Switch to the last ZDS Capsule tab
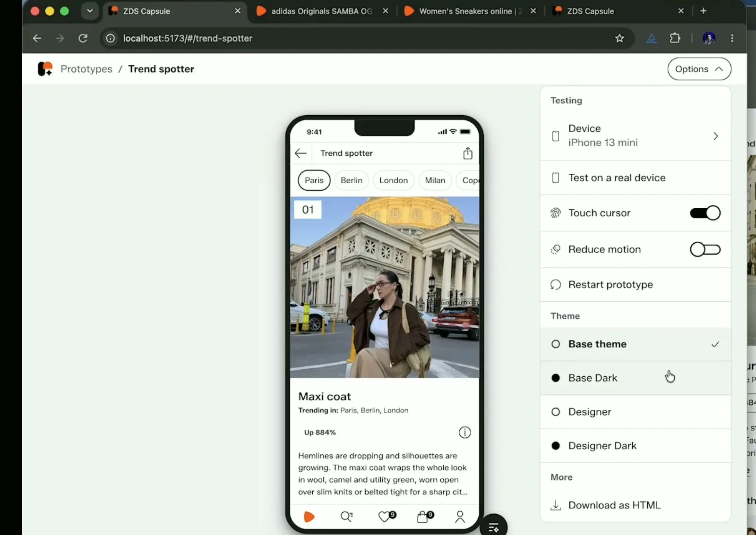The width and height of the screenshot is (756, 535). coord(619,11)
